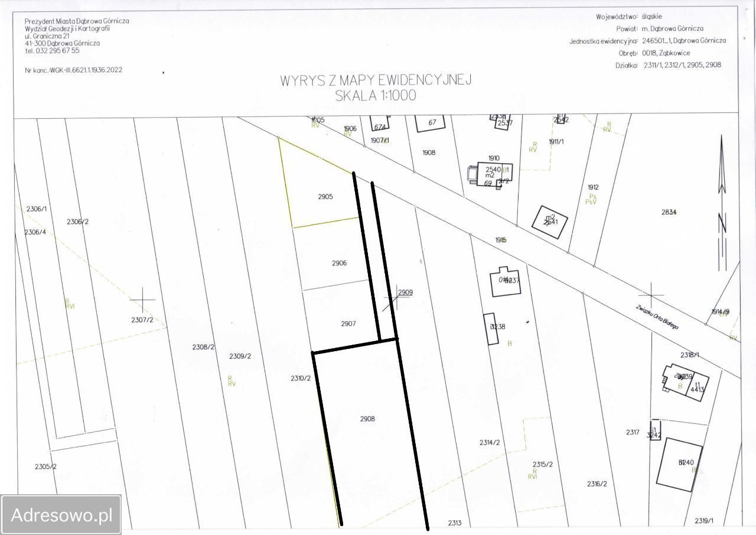Viewport: 756px width, 535px height.
Task: Click parcel label 1912
Action: pos(593,187)
